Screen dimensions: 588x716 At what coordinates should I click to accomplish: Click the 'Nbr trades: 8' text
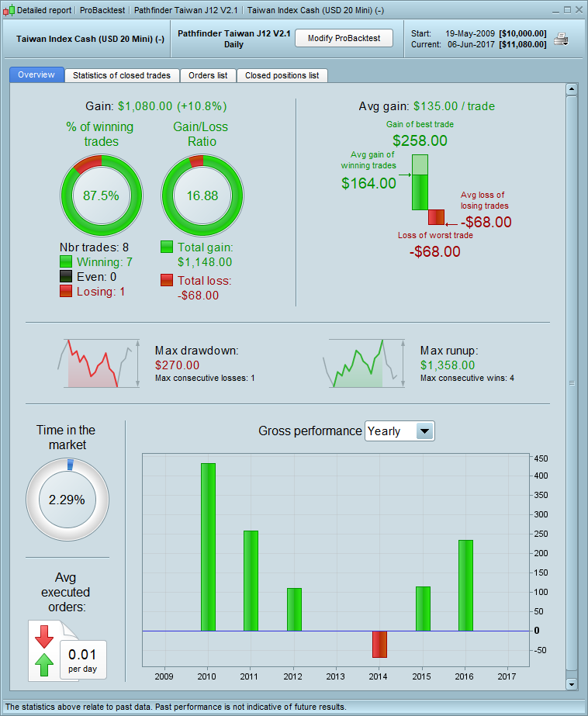[94, 247]
